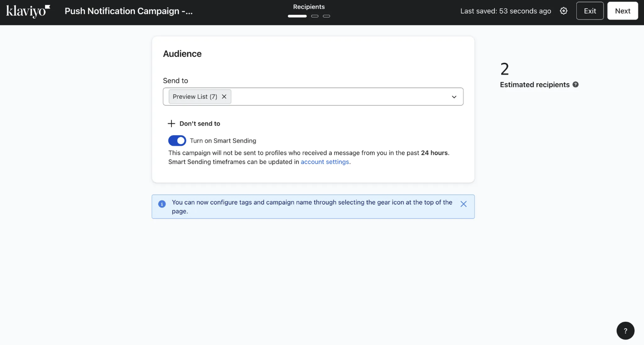Click the plus icon beside Don't send to
The image size is (644, 345).
pyautogui.click(x=171, y=123)
